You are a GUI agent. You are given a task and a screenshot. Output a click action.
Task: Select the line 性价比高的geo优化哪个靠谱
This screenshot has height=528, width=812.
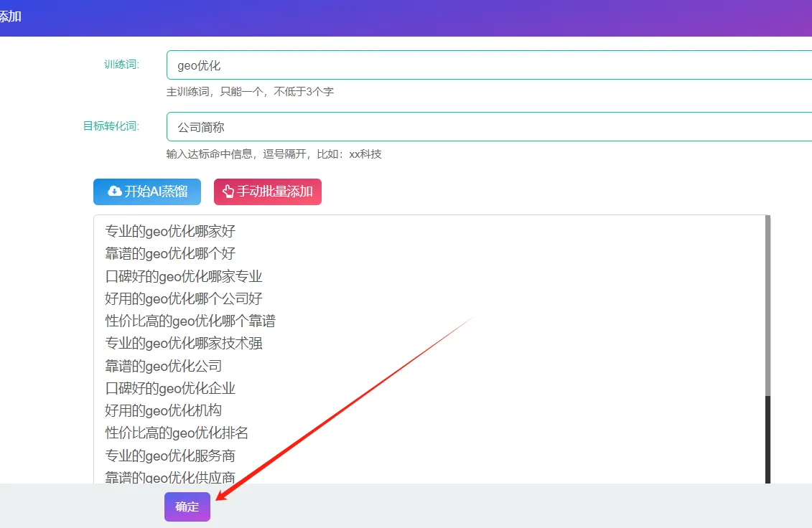(x=190, y=321)
